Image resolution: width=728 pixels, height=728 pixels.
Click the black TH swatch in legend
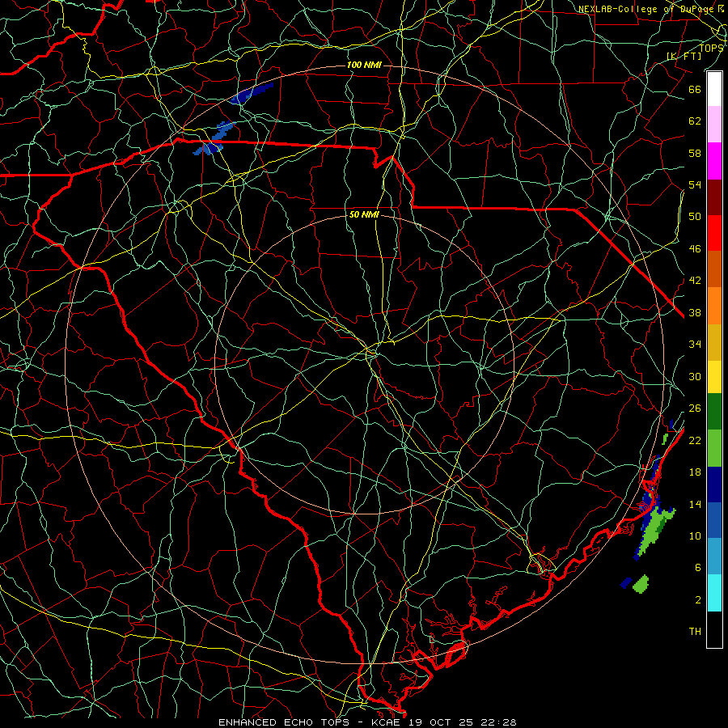(x=714, y=629)
